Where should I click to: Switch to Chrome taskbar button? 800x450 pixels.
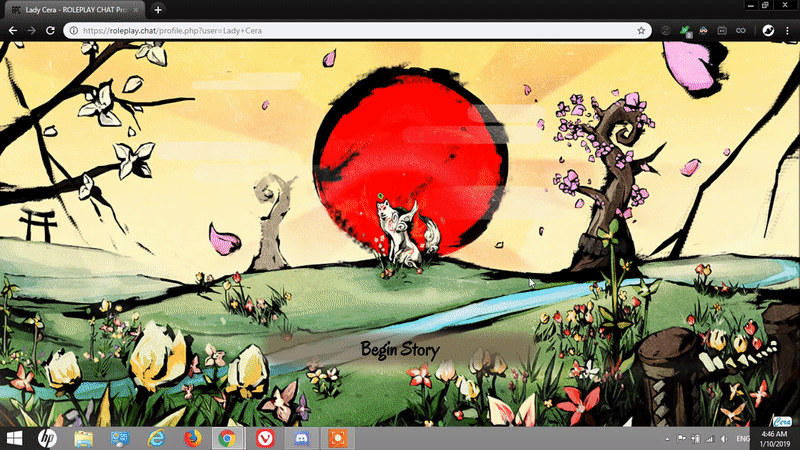click(x=228, y=438)
